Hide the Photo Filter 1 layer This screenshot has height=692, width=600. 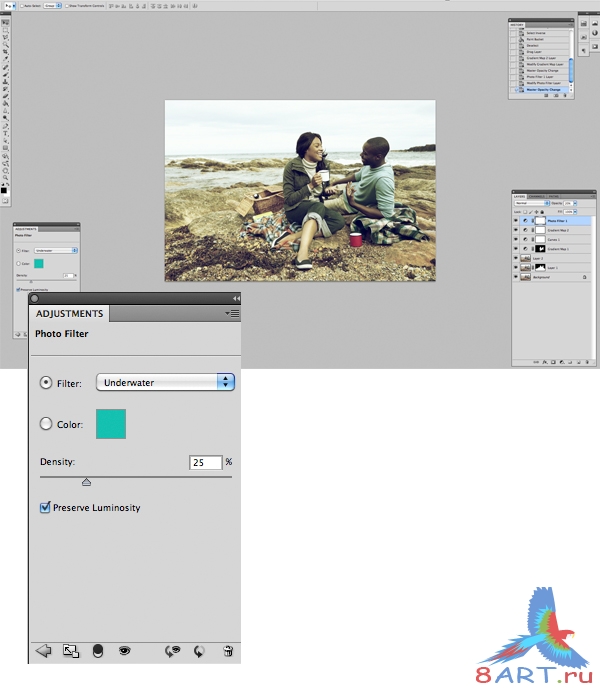point(516,221)
